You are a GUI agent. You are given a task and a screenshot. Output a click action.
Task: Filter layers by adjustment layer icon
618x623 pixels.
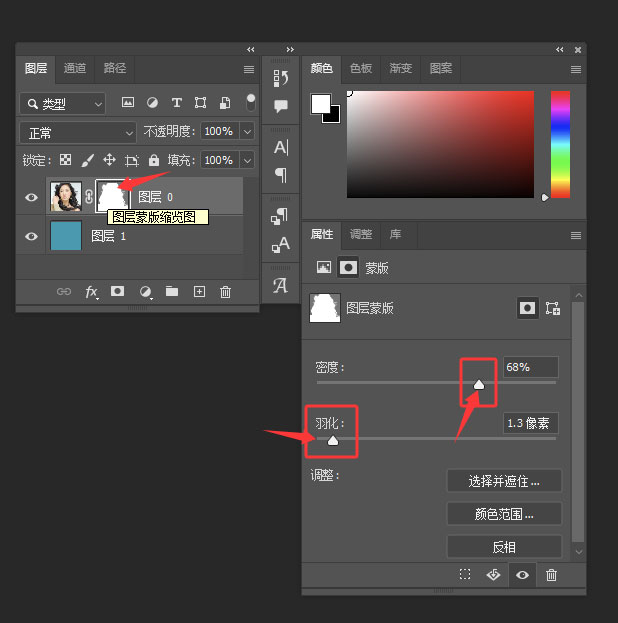(x=152, y=103)
